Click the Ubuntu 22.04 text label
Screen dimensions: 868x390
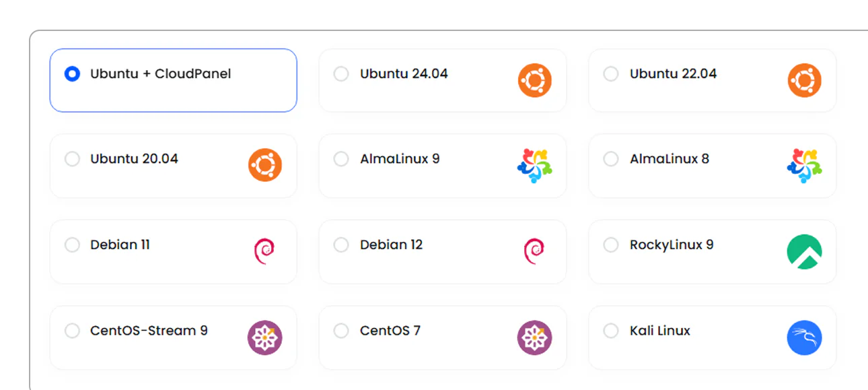pos(673,73)
